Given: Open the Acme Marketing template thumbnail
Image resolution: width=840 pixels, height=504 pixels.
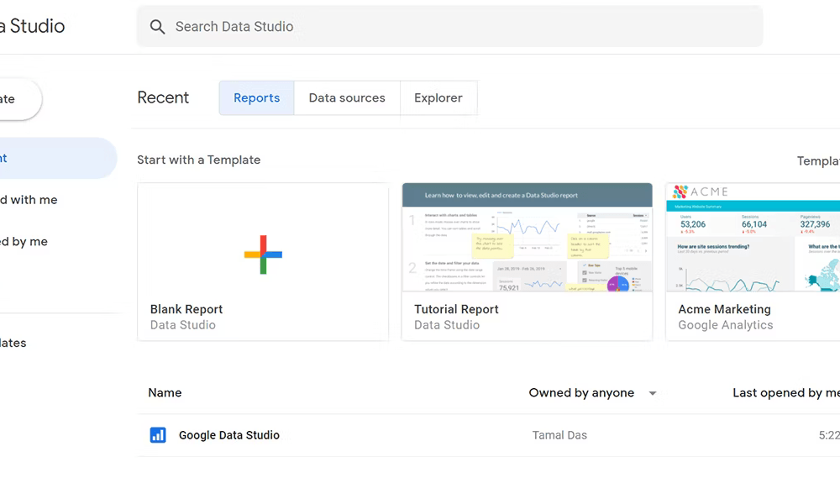Looking at the screenshot, I should point(753,237).
